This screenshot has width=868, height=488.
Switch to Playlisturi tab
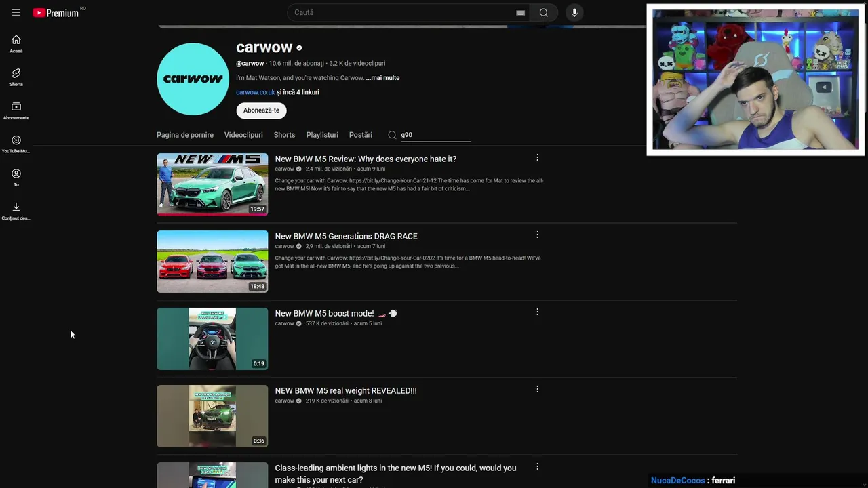(322, 135)
